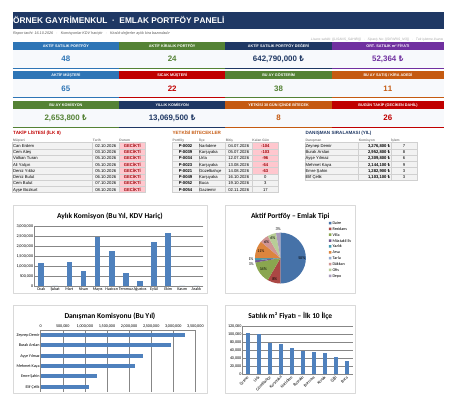Click the 'YETKİSİ BİTECEKLER' heading
This screenshot has width=456, height=406.
(x=197, y=132)
